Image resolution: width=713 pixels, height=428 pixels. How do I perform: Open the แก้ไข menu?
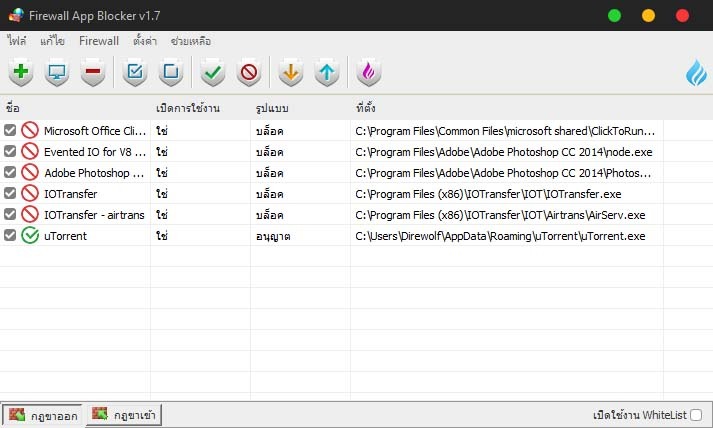[x=52, y=41]
